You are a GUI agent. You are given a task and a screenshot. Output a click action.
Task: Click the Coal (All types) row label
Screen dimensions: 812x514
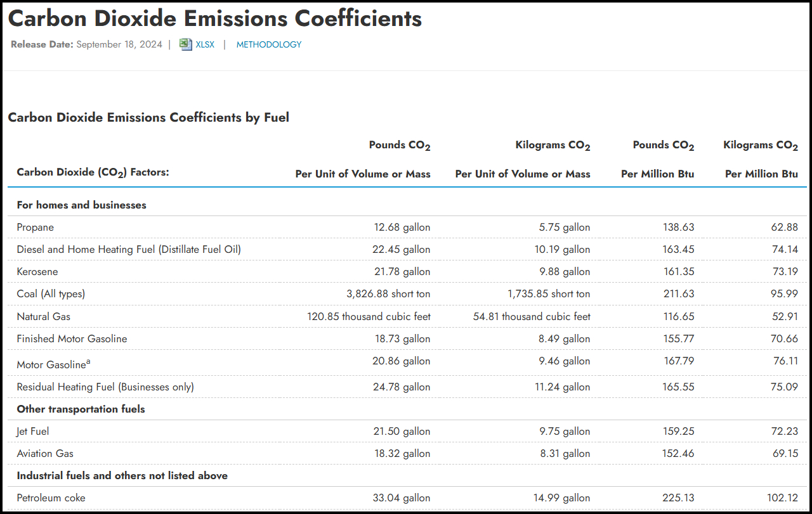51,294
